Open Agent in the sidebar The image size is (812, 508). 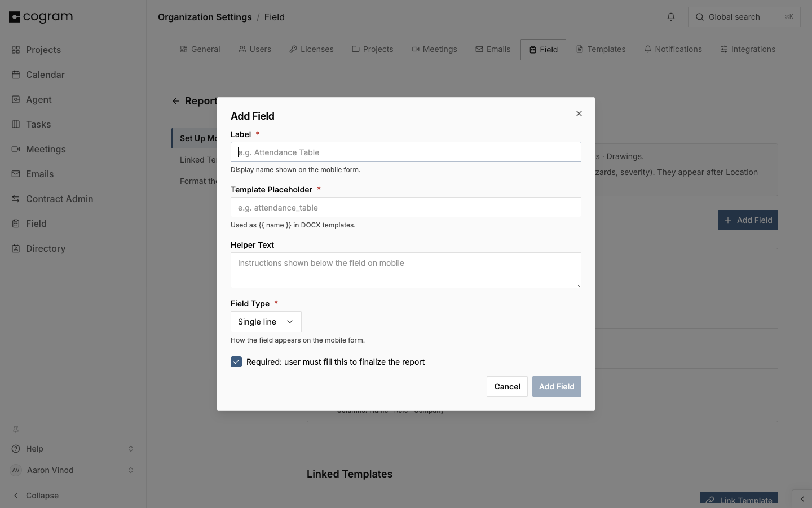coord(32,99)
